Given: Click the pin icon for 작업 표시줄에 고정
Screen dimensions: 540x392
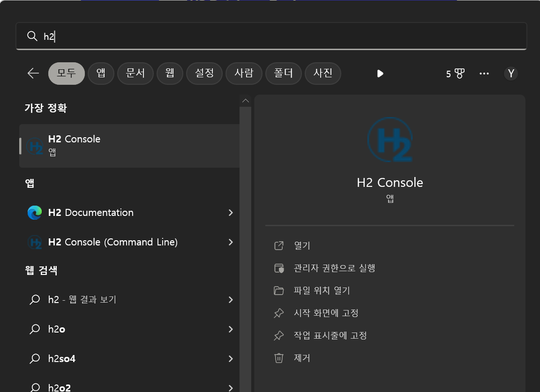Looking at the screenshot, I should pyautogui.click(x=278, y=335).
